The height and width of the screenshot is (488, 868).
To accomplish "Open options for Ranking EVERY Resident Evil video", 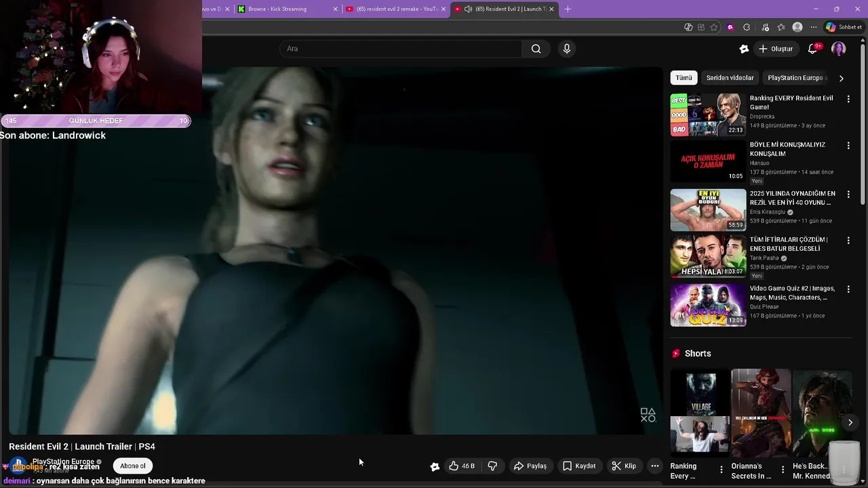I will pyautogui.click(x=848, y=99).
